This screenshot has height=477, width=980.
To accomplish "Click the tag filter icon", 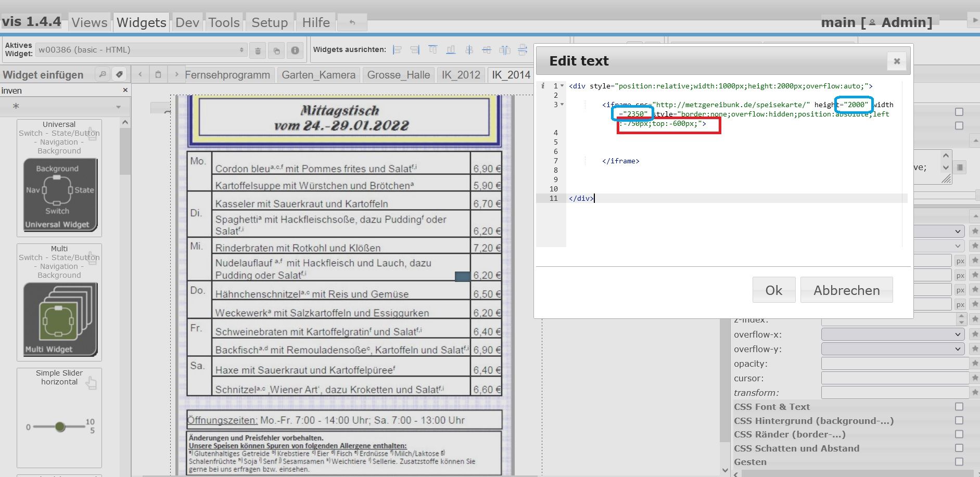I will tap(119, 74).
